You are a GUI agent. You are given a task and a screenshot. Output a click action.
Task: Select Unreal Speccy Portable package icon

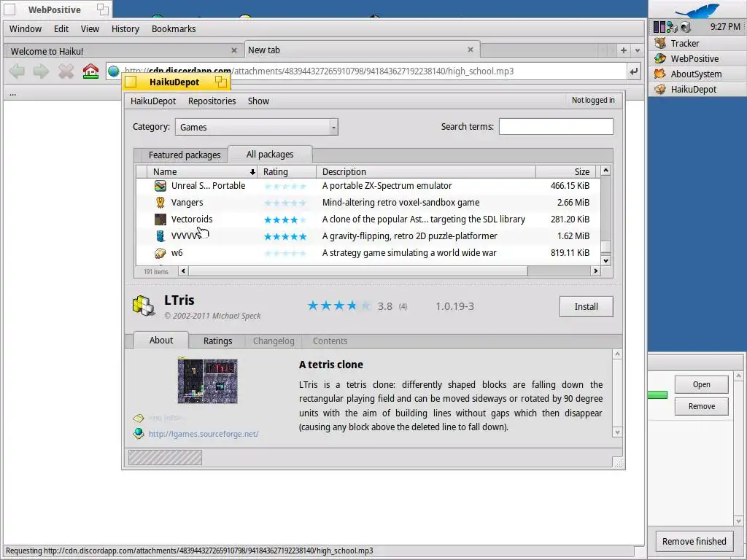[160, 186]
